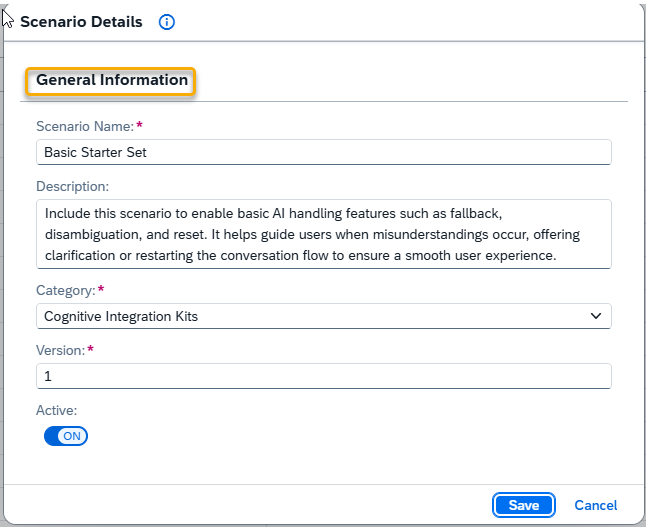This screenshot has width=646, height=527.
Task: Click into the Version field
Action: [x=323, y=376]
